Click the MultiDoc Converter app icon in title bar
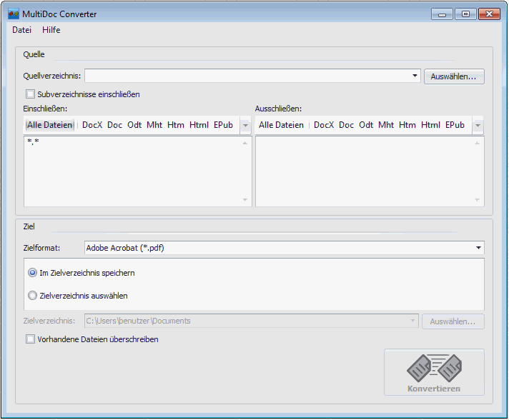 14,14
